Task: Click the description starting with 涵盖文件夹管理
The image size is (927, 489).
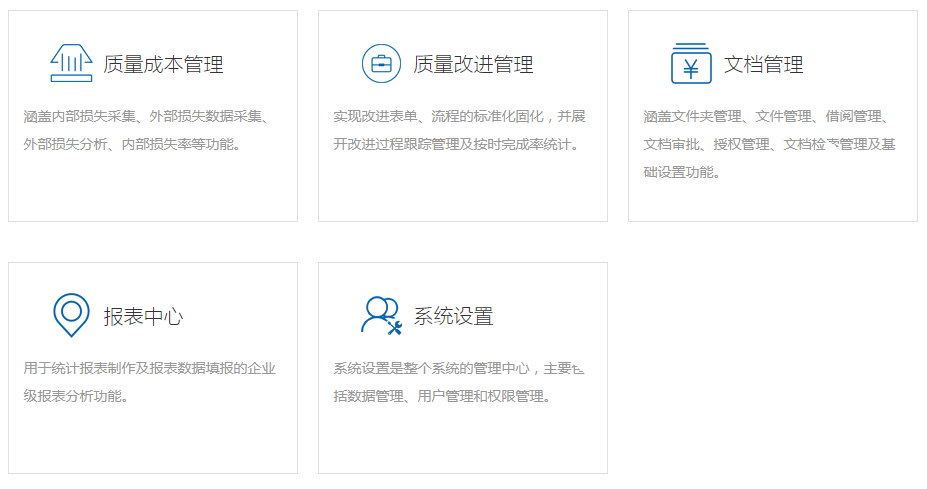Action: click(x=769, y=144)
